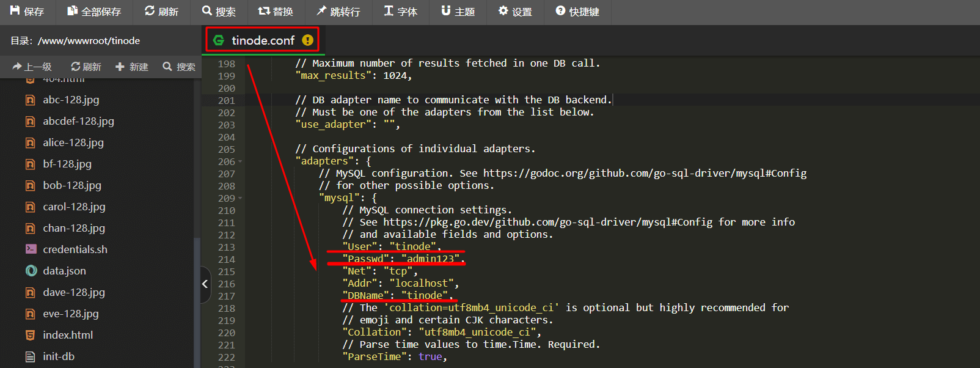Click the "DBName": "tinode" line
Viewport: 980px width, 368px height.
click(x=397, y=296)
